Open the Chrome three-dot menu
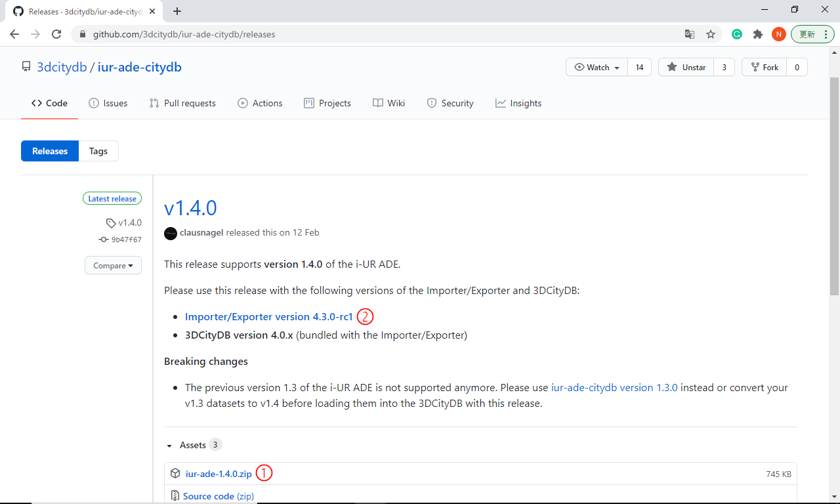The image size is (840, 504). [825, 34]
